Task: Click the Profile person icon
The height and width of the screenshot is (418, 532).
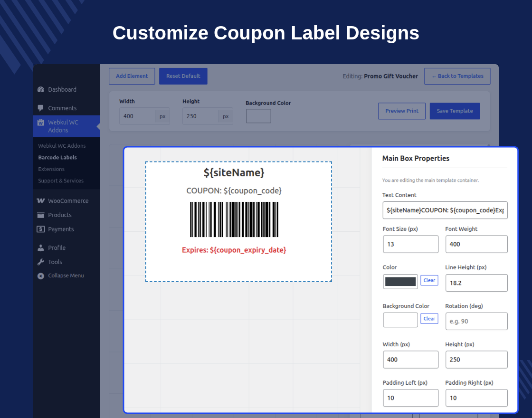Action: [41, 247]
